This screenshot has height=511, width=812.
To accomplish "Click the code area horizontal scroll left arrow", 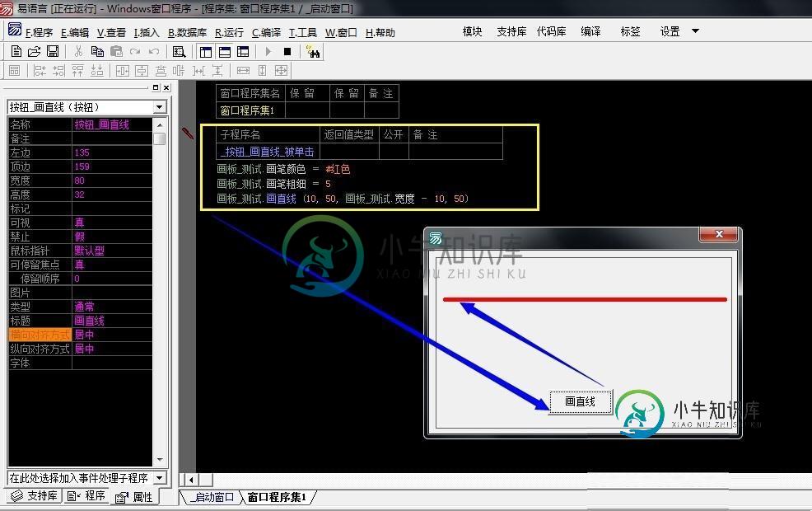I will pos(191,480).
